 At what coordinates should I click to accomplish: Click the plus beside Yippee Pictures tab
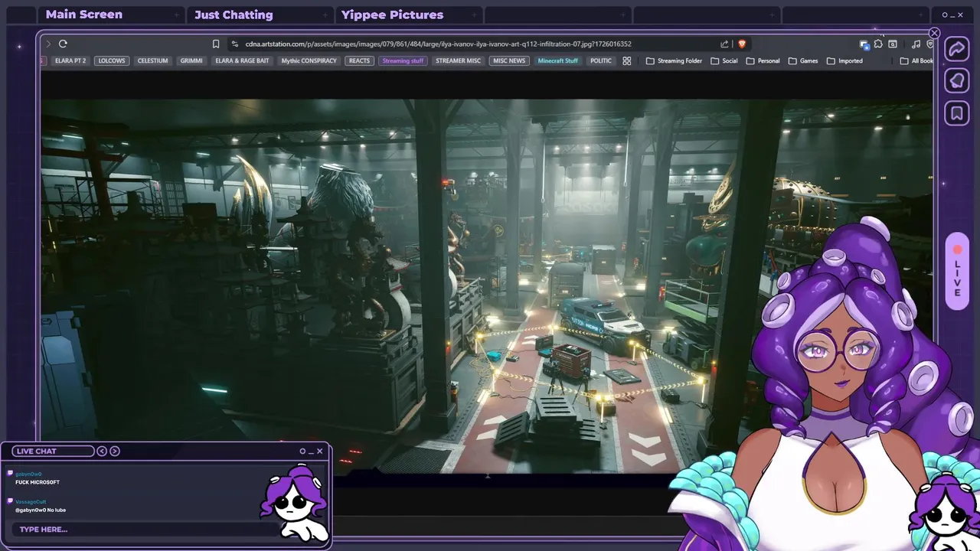tap(475, 15)
